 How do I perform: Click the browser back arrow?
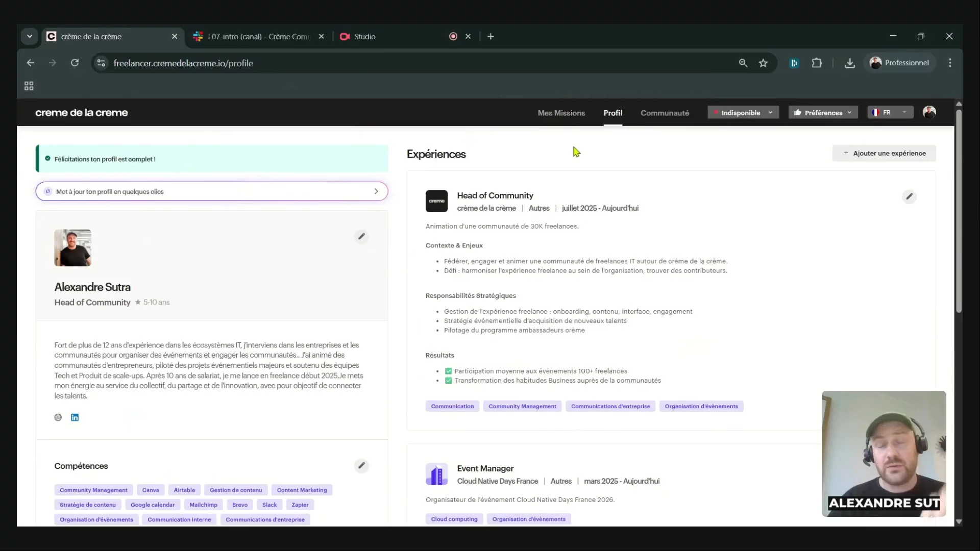pyautogui.click(x=31, y=63)
